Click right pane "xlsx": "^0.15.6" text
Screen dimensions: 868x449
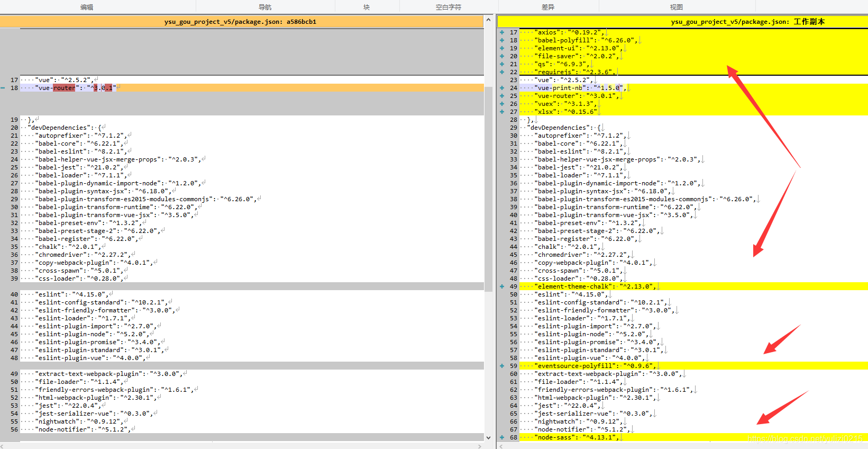tap(565, 112)
